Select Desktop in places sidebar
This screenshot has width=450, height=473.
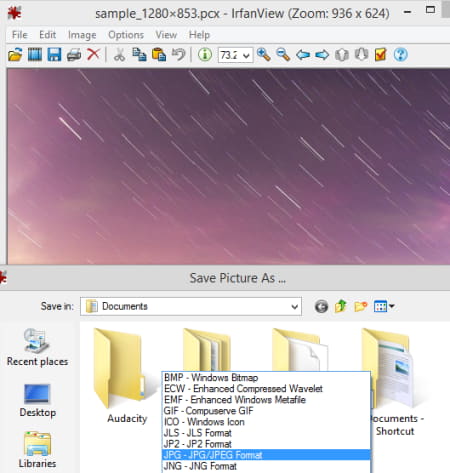click(37, 401)
